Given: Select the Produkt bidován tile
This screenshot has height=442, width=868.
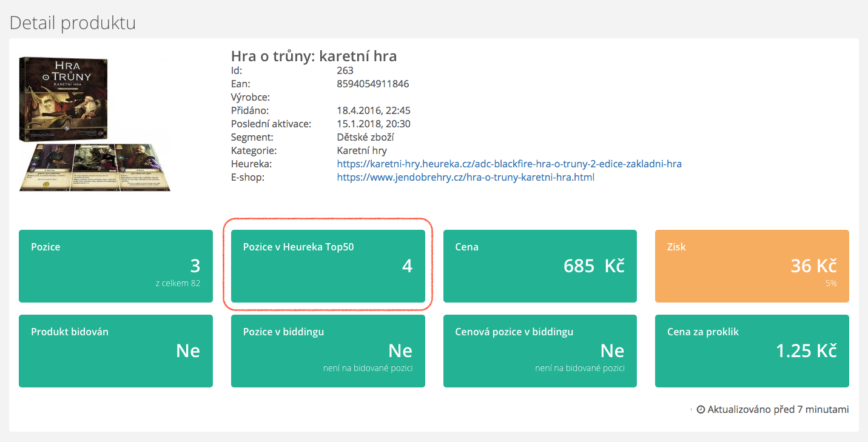Looking at the screenshot, I should (116, 350).
